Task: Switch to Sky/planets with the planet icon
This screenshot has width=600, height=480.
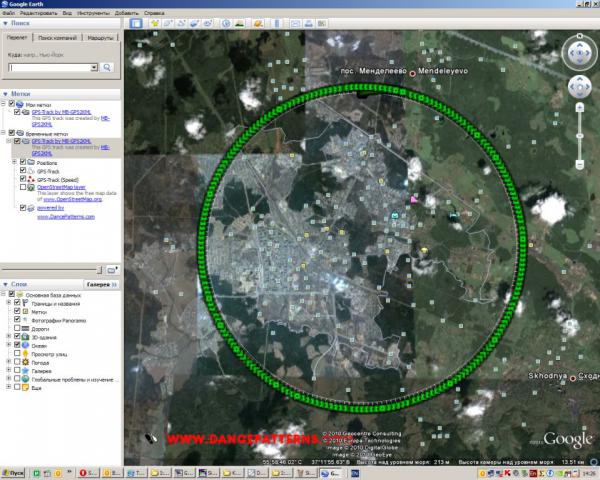Action: click(x=258, y=24)
